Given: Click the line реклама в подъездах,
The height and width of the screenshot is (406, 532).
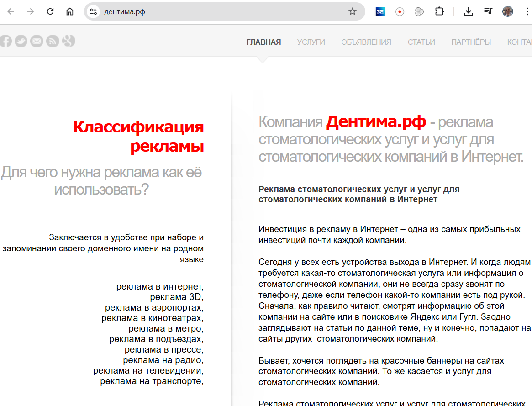Looking at the screenshot, I should tap(156, 339).
